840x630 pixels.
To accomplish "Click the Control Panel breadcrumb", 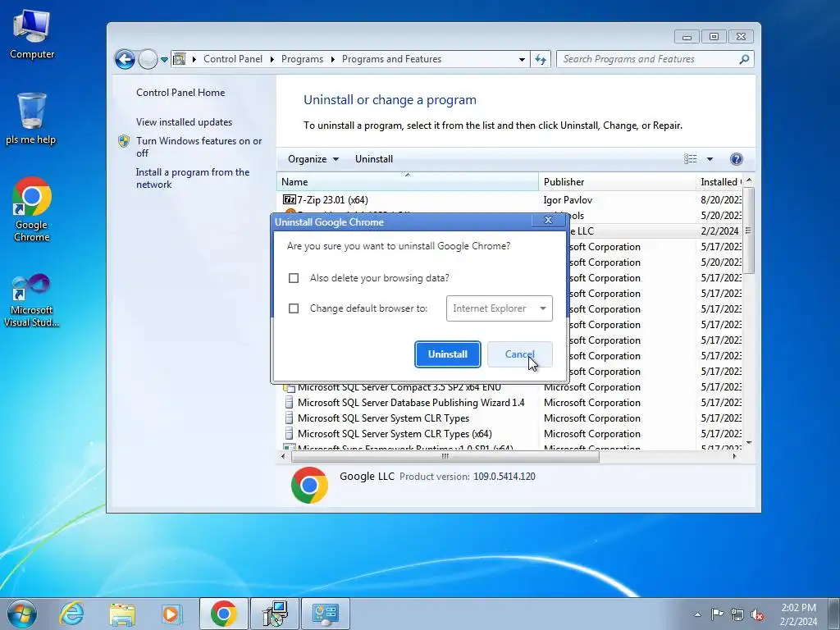I will tap(233, 59).
